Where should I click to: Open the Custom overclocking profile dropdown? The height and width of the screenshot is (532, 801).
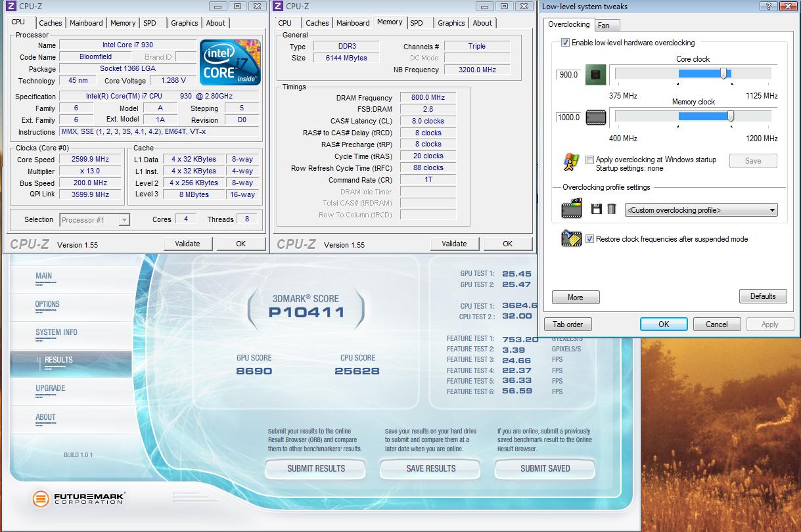coord(701,210)
